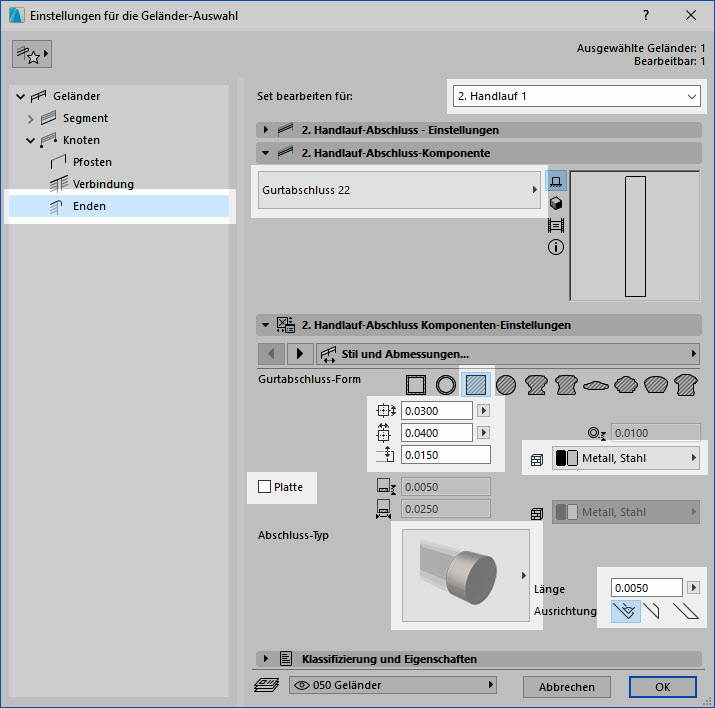Select Geländer root tree item

tap(76, 96)
